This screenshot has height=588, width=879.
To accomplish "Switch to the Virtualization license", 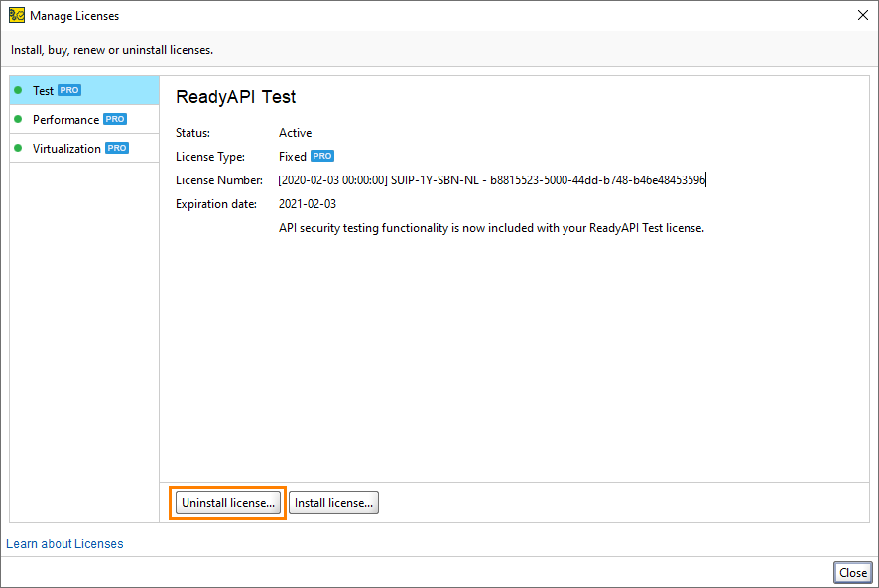I will [66, 148].
